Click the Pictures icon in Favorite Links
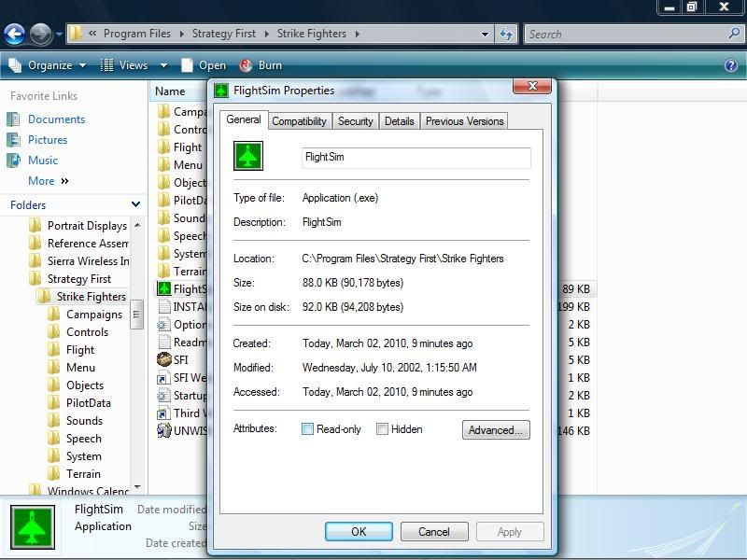The width and height of the screenshot is (747, 560). (x=14, y=139)
